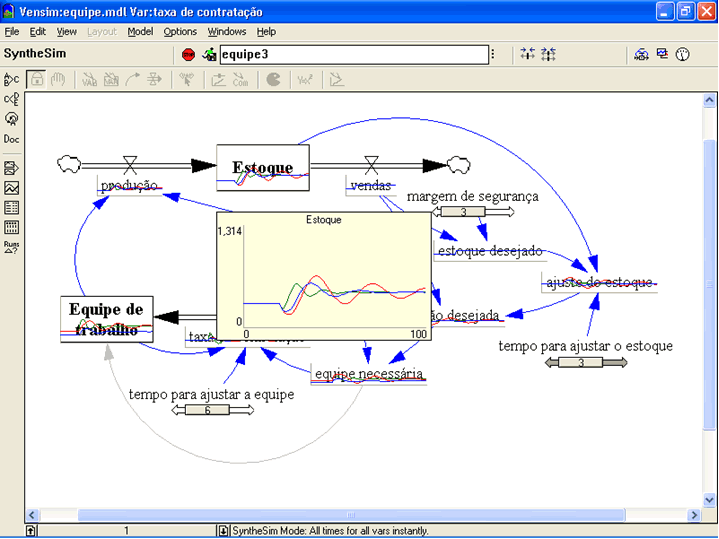Open the Model menu
The width and height of the screenshot is (719, 539).
(x=140, y=32)
